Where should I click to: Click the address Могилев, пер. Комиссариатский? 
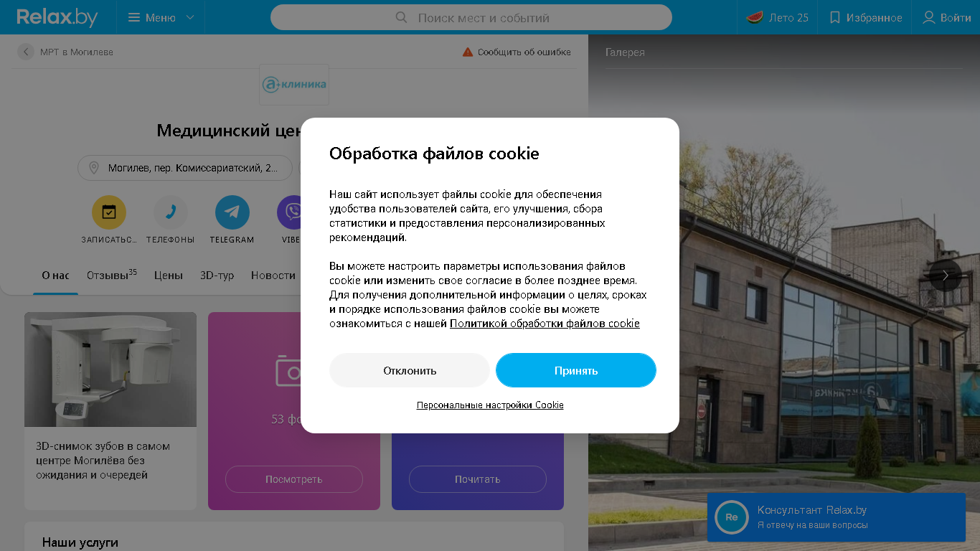point(185,168)
